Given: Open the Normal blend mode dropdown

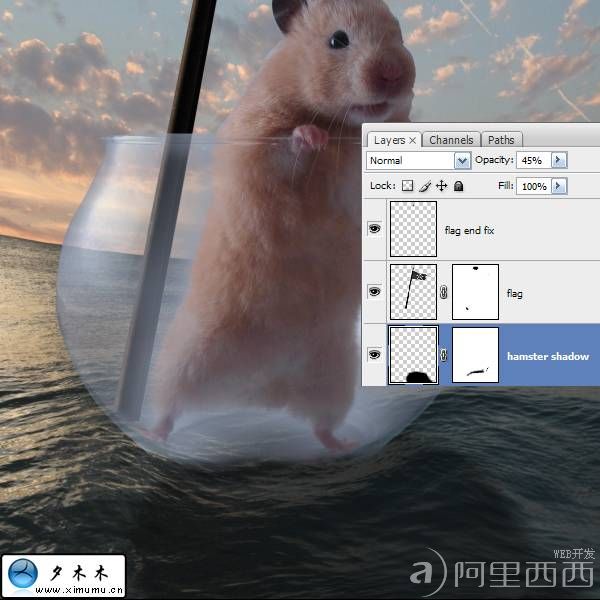Looking at the screenshot, I should (462, 160).
